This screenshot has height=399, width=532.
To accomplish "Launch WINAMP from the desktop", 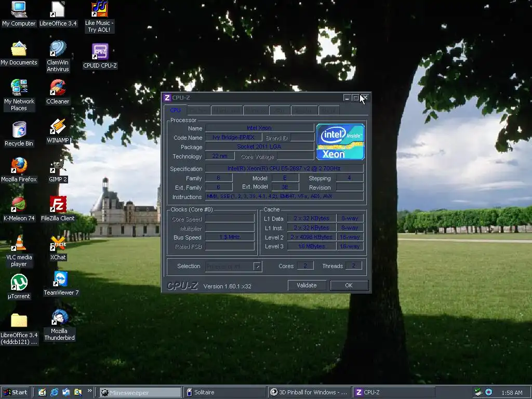I will coord(58,131).
